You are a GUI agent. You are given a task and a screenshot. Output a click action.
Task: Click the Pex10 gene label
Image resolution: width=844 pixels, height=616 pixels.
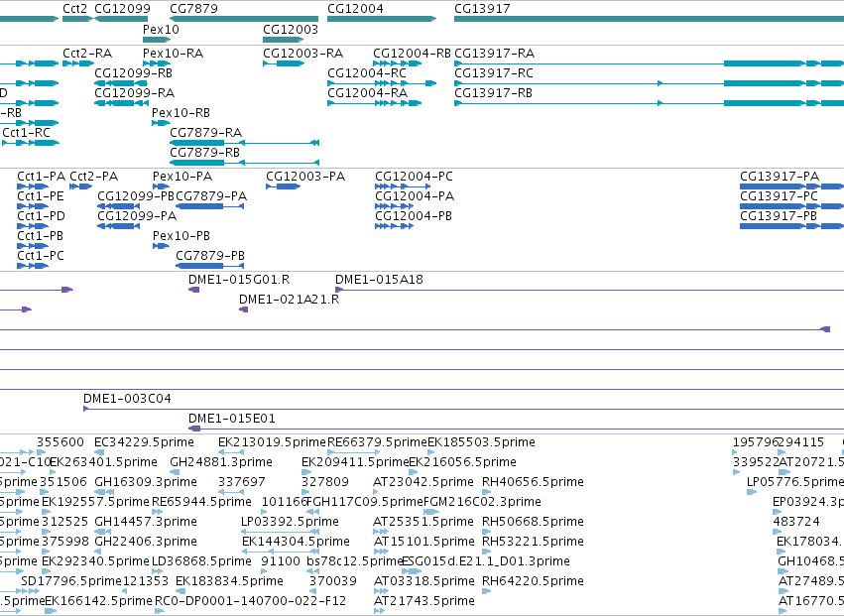tap(161, 29)
